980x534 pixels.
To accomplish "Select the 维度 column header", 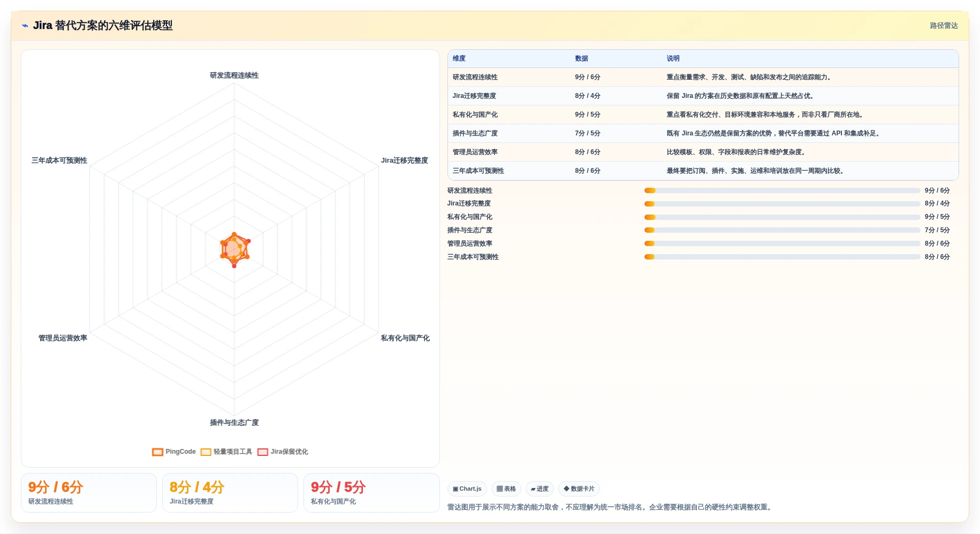I will click(459, 58).
